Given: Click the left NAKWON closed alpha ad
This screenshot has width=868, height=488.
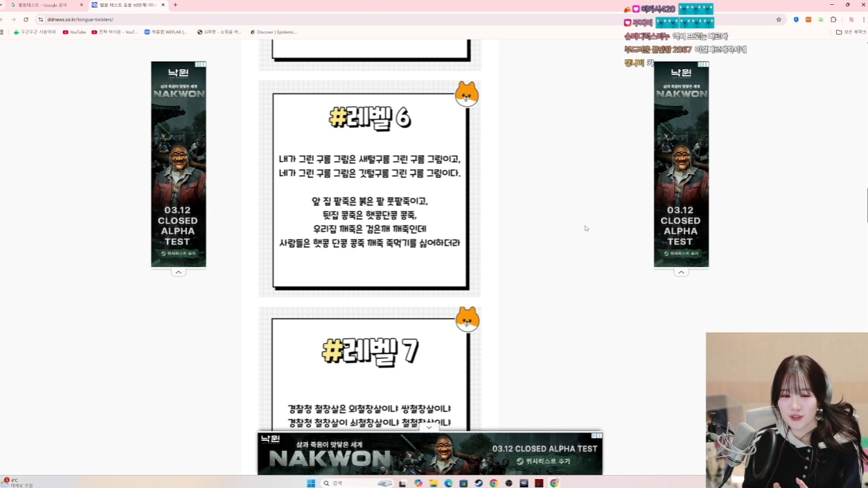Looking at the screenshot, I should click(179, 164).
